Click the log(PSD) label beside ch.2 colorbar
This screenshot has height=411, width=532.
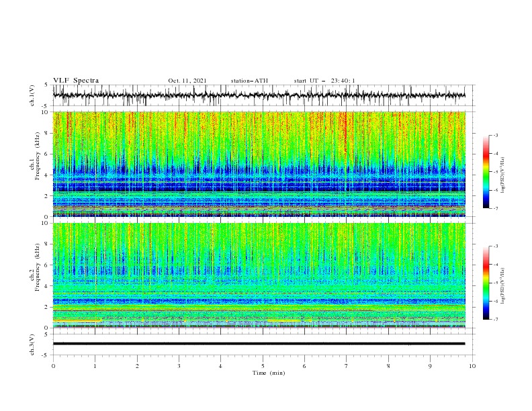tap(502, 285)
